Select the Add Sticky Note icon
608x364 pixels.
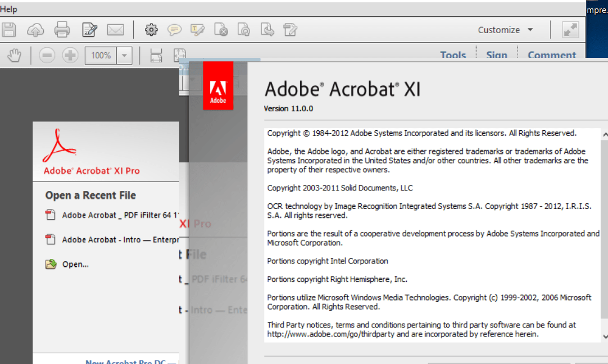175,29
